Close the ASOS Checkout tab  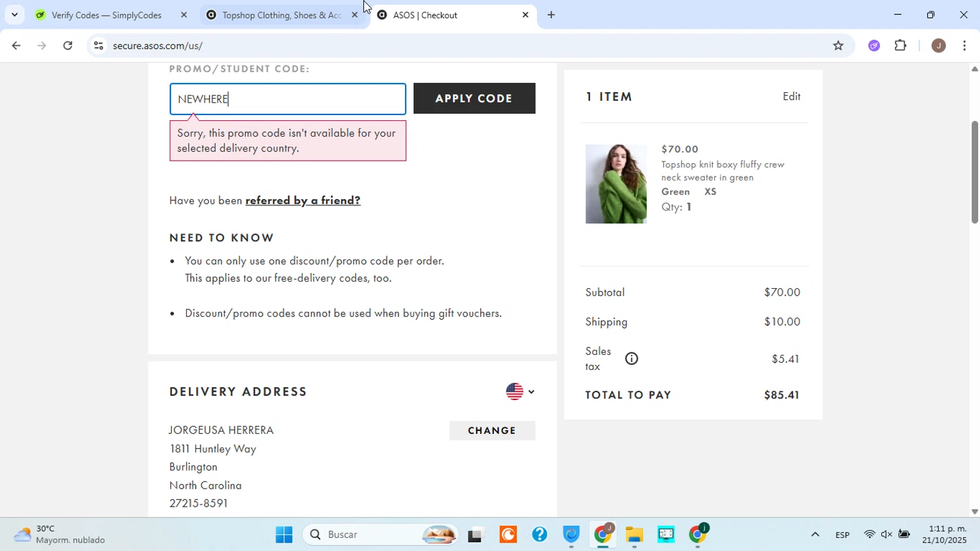[525, 14]
